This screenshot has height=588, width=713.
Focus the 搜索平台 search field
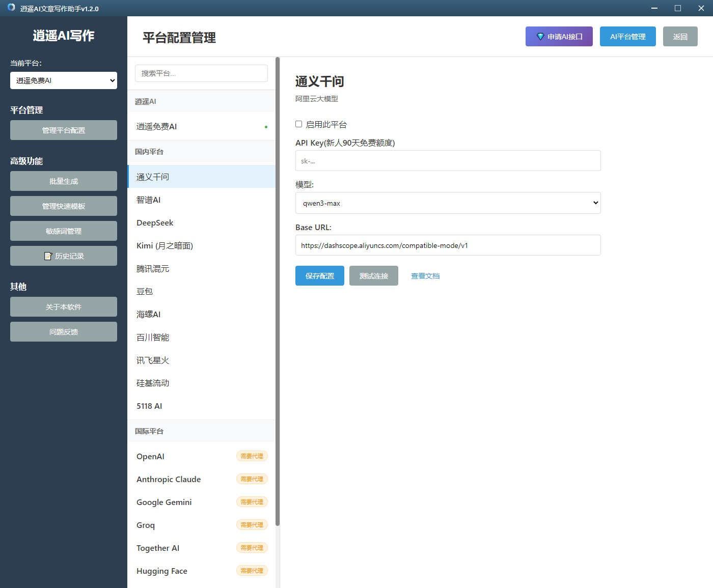[201, 73]
